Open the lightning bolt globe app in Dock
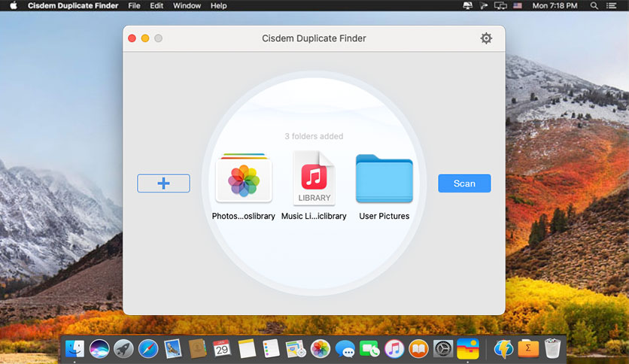Image resolution: width=629 pixels, height=364 pixels. point(503,348)
